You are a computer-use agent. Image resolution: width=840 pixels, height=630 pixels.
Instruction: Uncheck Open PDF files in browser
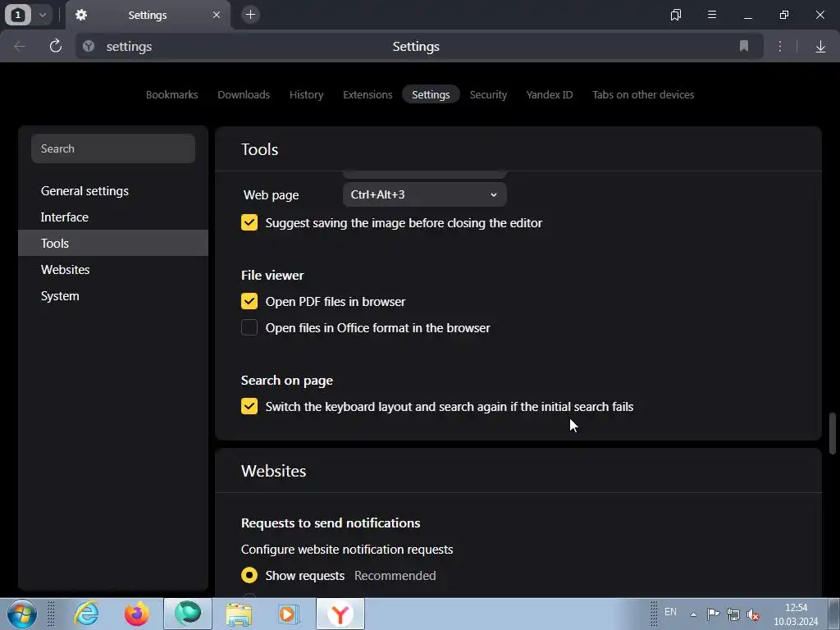coord(249,301)
